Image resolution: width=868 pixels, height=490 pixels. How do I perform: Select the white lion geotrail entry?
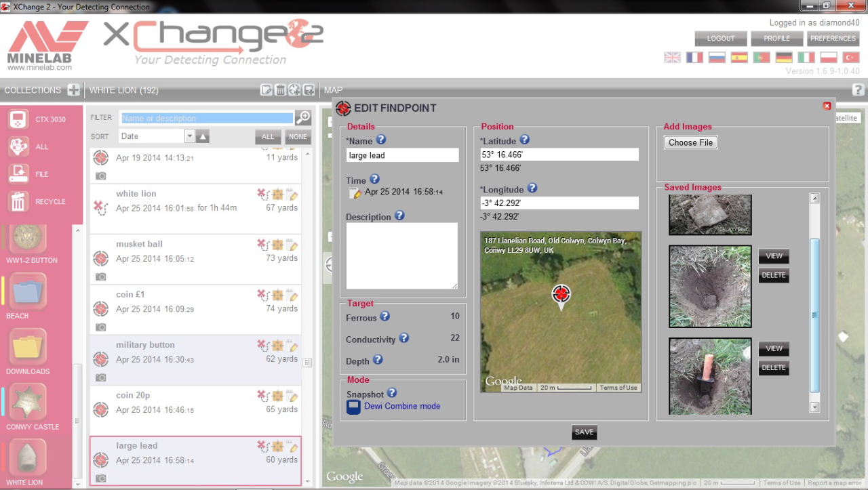click(x=195, y=207)
